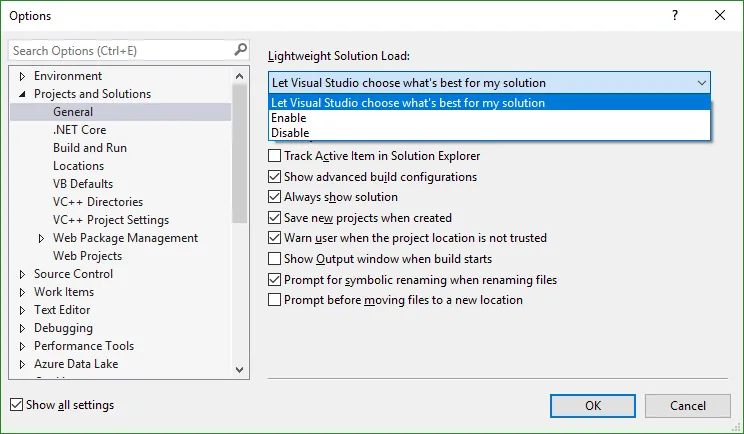Open the dialog help question mark

coord(675,15)
